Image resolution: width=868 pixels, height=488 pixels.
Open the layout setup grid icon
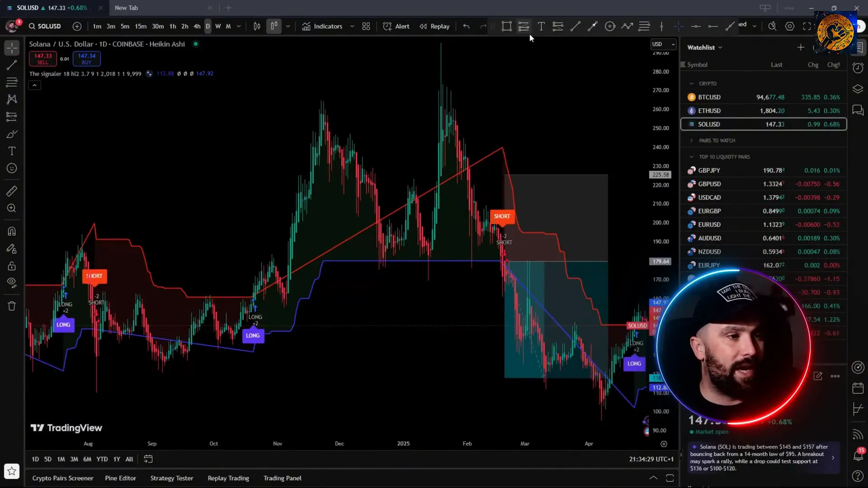(366, 26)
